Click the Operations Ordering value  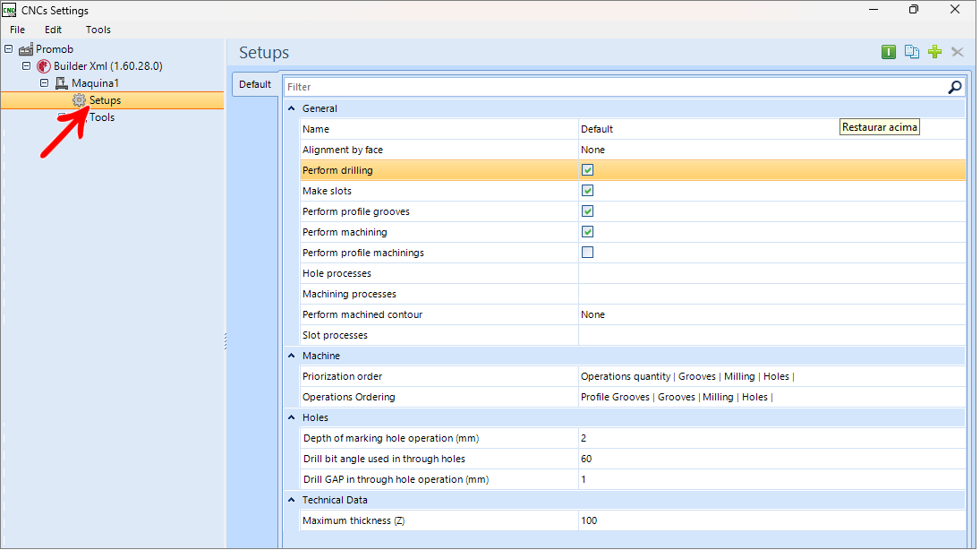point(677,398)
